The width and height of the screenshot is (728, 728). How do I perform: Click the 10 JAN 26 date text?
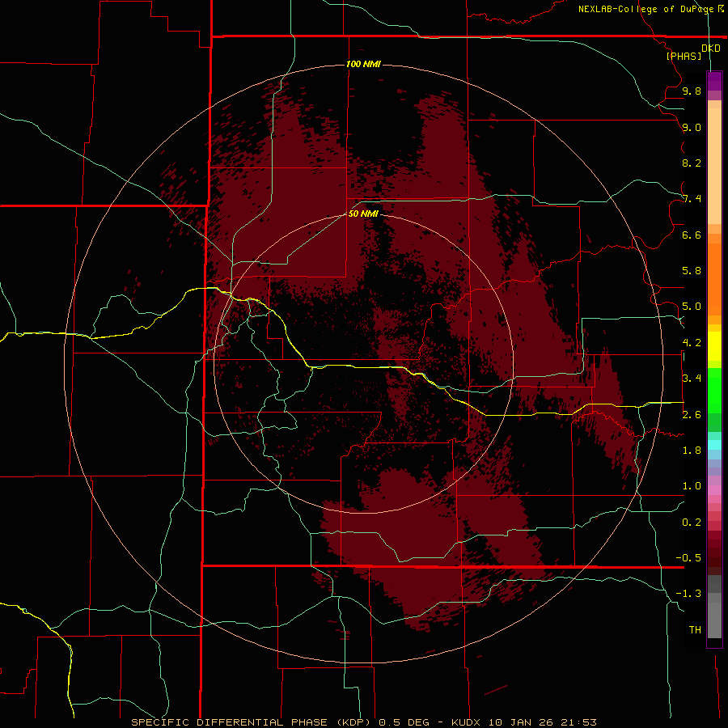521,722
